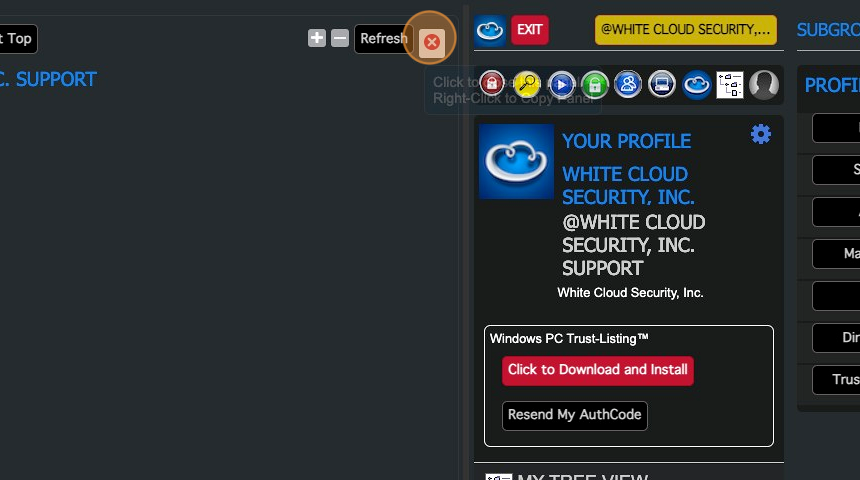Screen dimensions: 860x480
Task: Click the blue computer device icon
Action: pos(662,85)
